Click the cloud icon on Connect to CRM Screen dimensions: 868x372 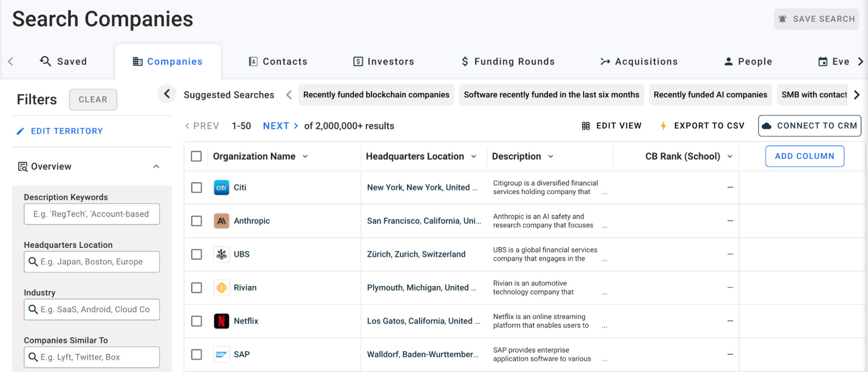coord(767,126)
